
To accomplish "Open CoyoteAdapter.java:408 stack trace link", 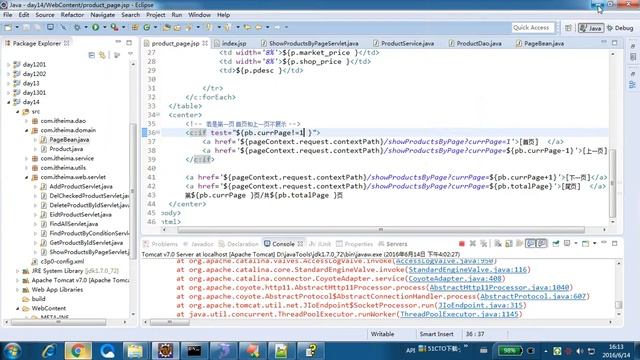I will [x=455, y=278].
